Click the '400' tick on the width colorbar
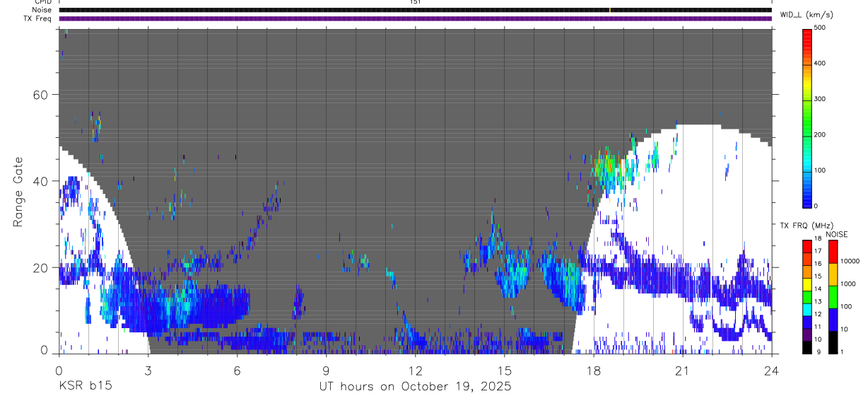This screenshot has height=401, width=868. pos(821,64)
